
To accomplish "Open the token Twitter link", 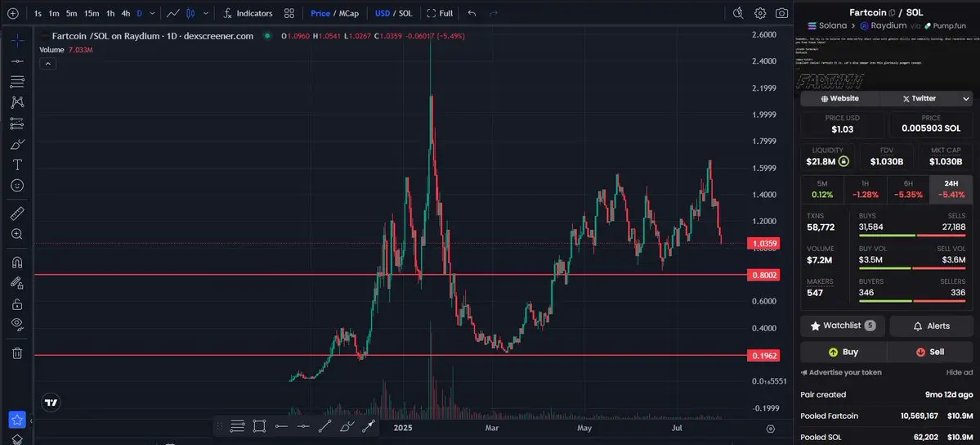I will pos(920,98).
